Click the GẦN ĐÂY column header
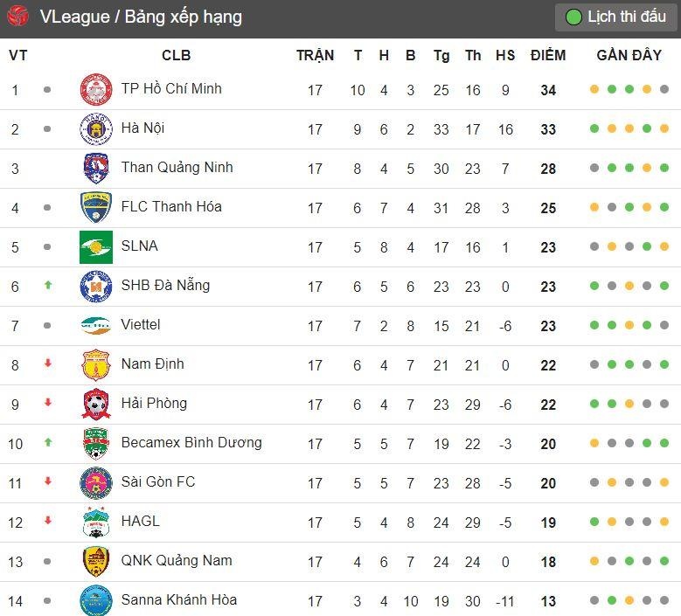This screenshot has height=616, width=681. tap(629, 56)
